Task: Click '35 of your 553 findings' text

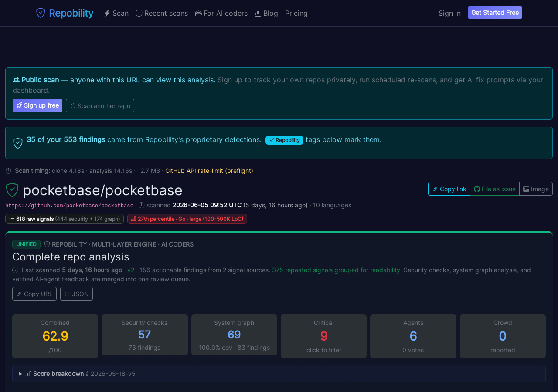Action: (66, 139)
